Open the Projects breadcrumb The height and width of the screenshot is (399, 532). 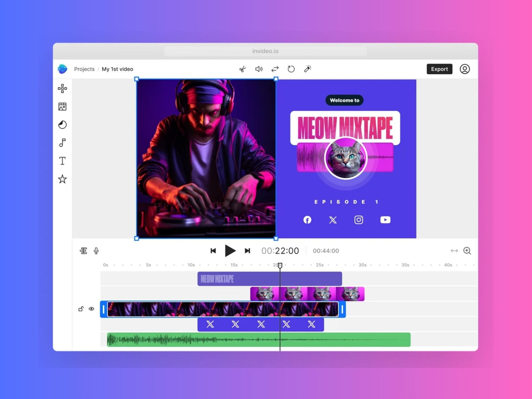[x=84, y=69]
